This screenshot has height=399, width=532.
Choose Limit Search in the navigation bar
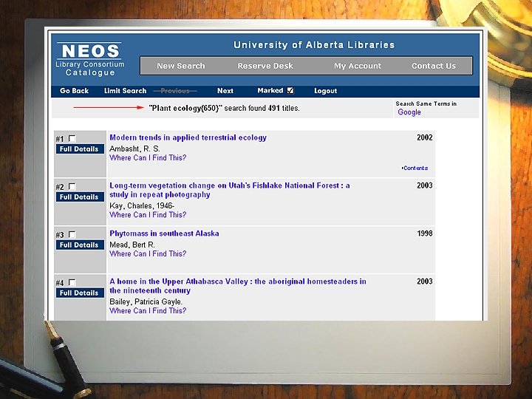tap(125, 91)
